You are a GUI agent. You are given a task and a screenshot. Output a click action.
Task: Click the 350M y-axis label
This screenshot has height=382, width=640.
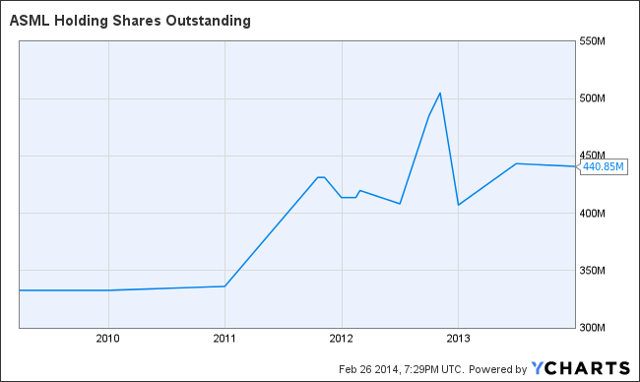click(592, 270)
